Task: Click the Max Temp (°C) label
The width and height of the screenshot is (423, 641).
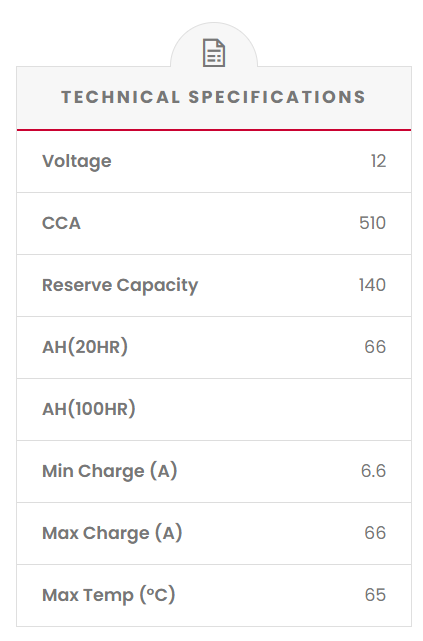Action: point(109,595)
